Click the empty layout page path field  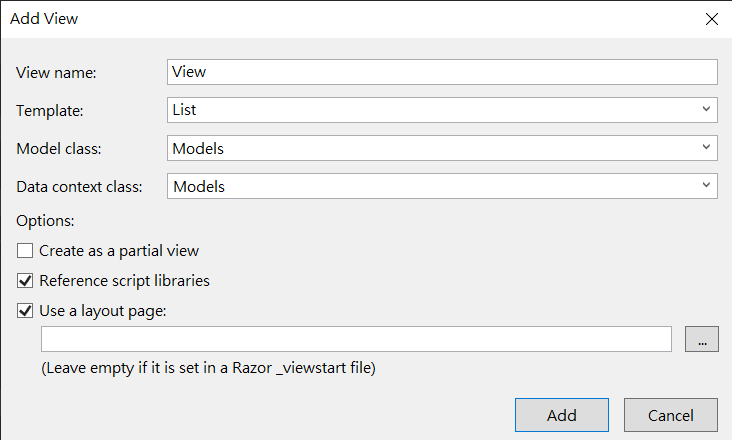click(x=355, y=340)
